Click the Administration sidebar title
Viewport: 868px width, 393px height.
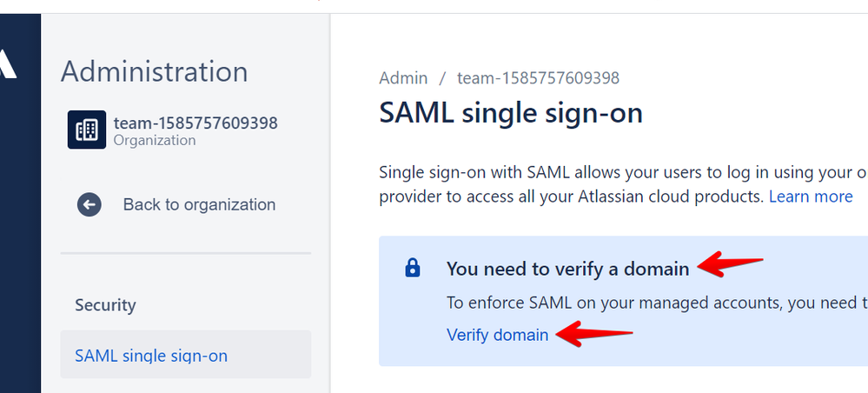pyautogui.click(x=155, y=72)
